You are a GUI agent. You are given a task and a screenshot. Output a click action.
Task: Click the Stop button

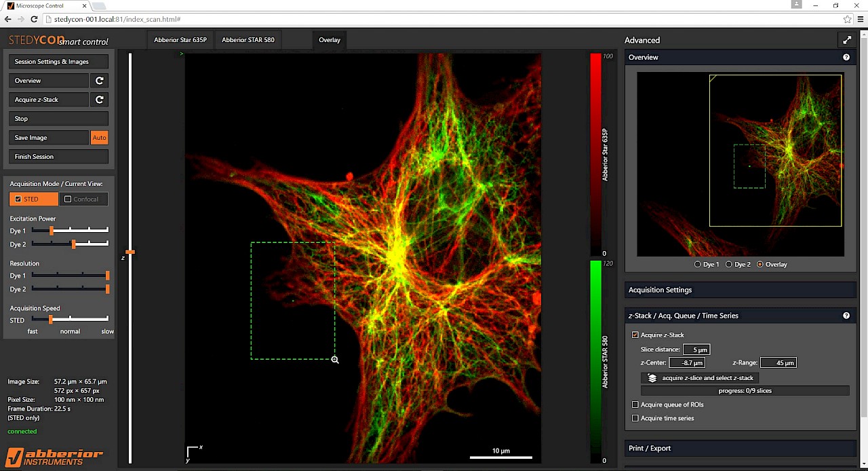[58, 119]
